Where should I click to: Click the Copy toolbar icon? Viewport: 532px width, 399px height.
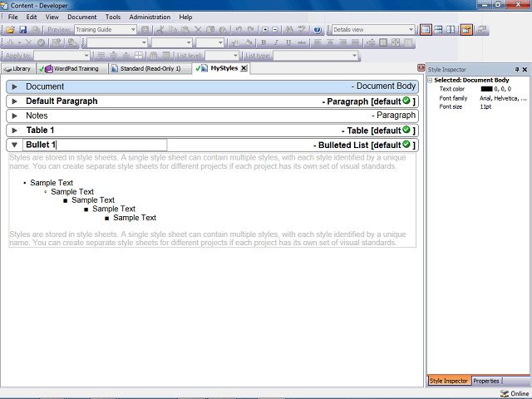(x=173, y=30)
